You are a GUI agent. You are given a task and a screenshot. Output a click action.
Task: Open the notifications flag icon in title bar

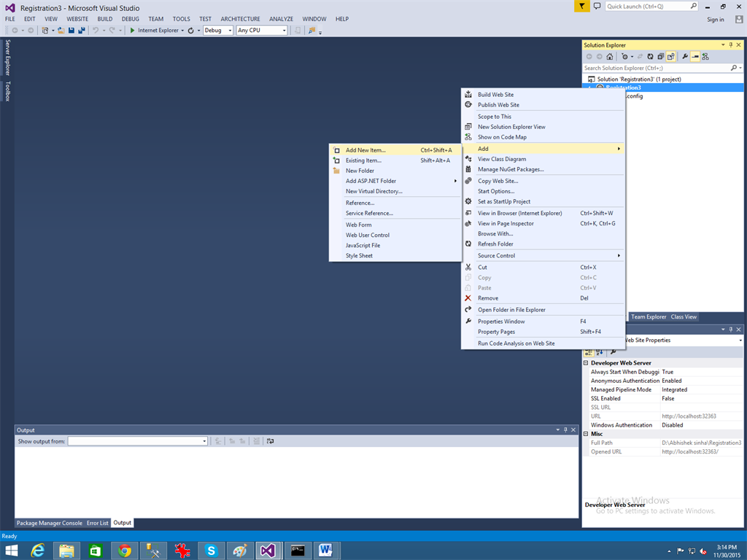(x=581, y=7)
